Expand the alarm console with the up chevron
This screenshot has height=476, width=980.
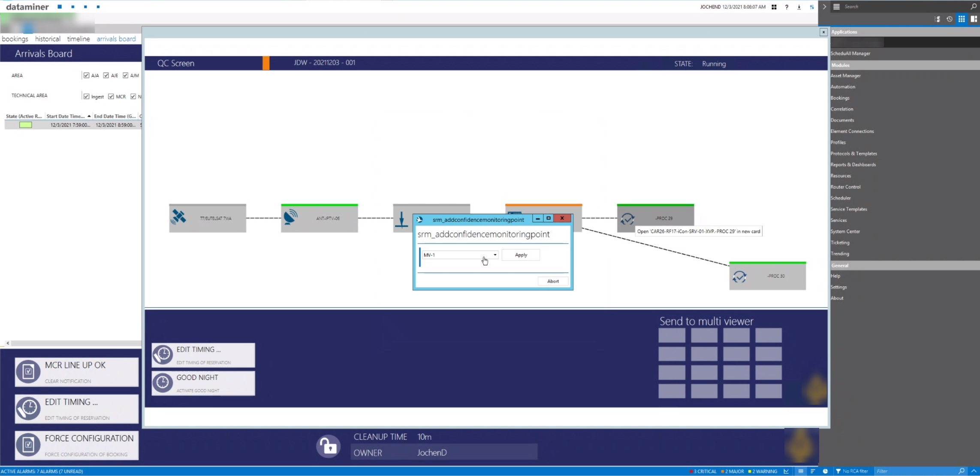974,471
